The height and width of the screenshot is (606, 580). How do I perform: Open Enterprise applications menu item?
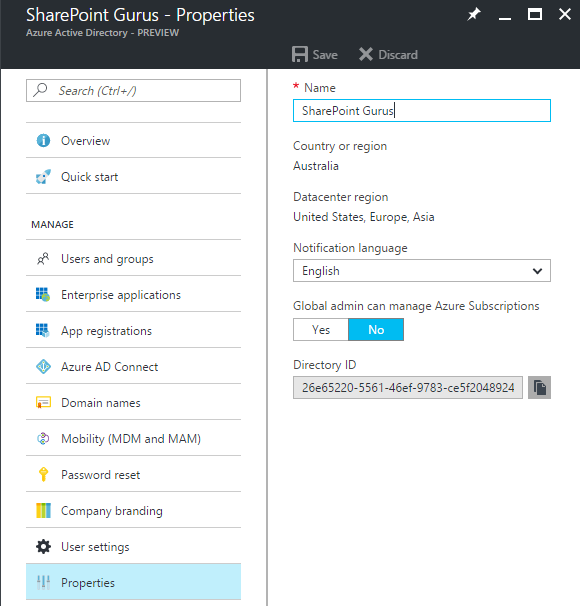pos(133,294)
